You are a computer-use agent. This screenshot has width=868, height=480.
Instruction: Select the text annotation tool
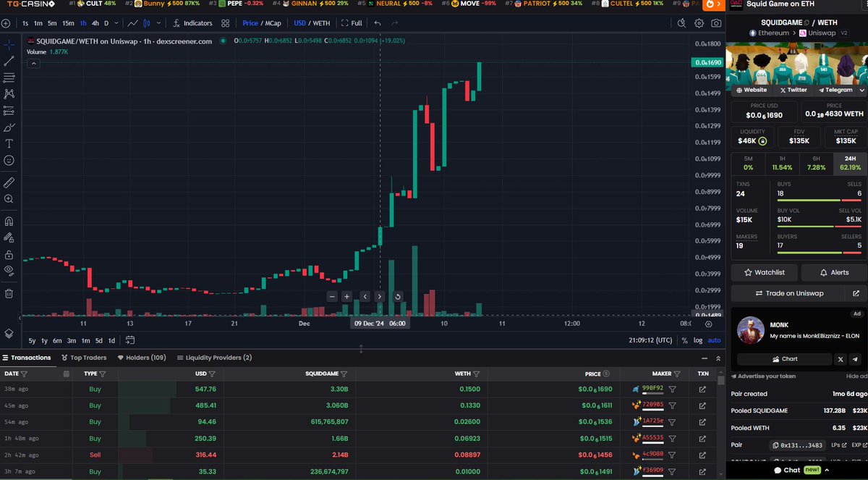9,144
